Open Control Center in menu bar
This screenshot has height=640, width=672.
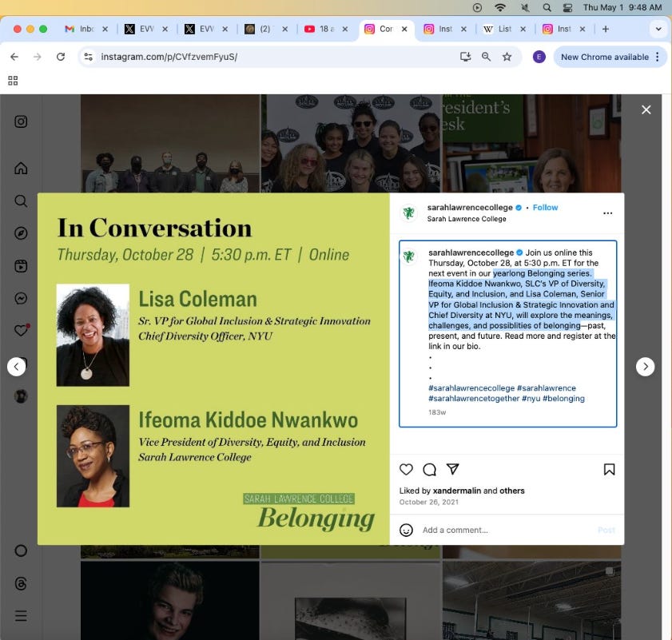[x=568, y=7]
